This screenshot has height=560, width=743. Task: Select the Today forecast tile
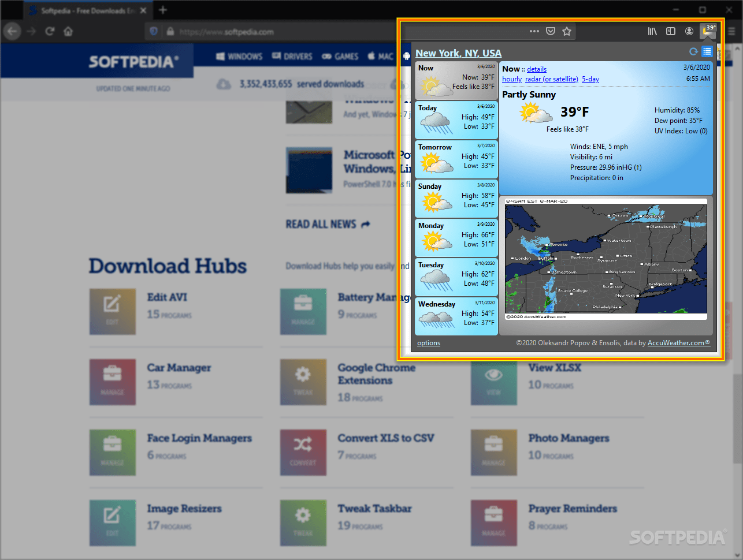[x=456, y=120]
